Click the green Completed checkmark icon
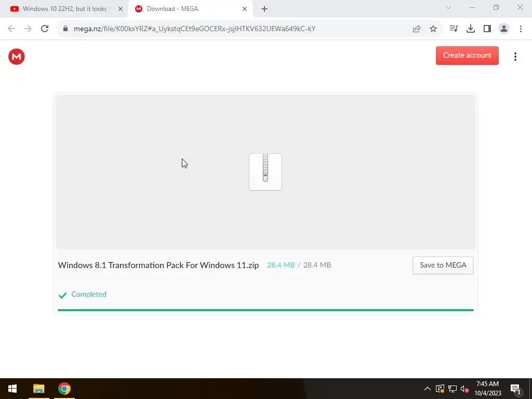 tap(62, 295)
